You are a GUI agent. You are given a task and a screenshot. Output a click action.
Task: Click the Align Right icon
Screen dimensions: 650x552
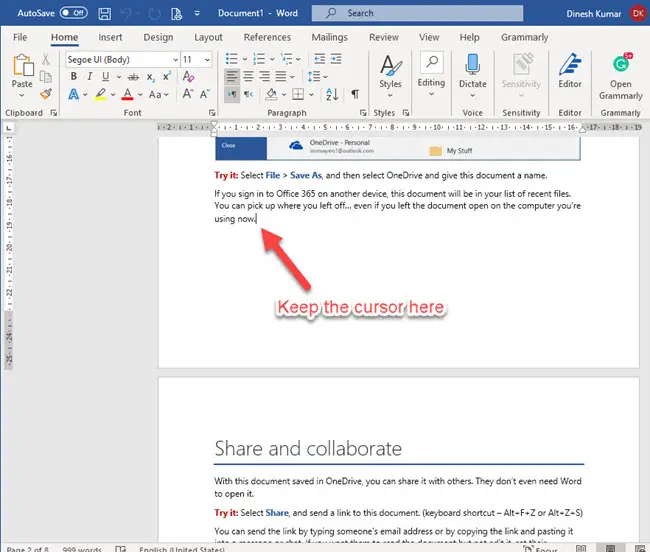pyautogui.click(x=264, y=77)
